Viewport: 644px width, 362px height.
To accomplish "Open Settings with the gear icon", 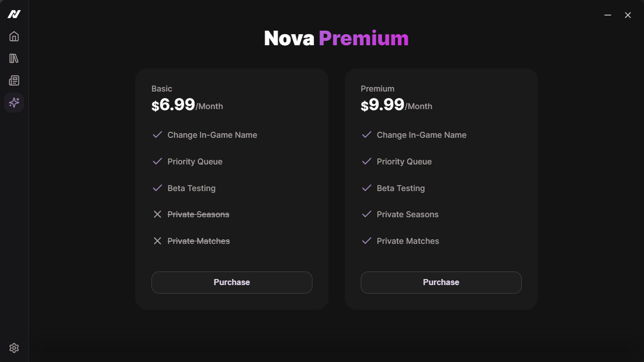I will pyautogui.click(x=14, y=348).
